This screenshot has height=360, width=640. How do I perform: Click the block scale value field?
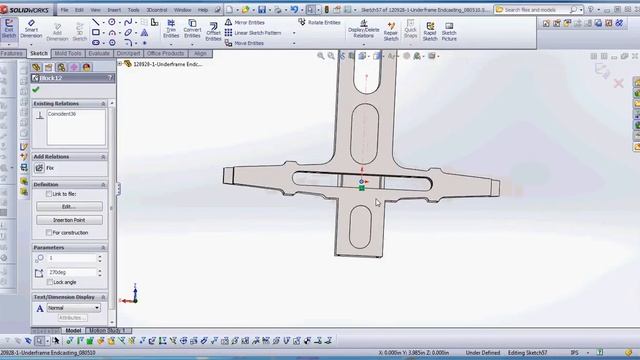pyautogui.click(x=72, y=258)
